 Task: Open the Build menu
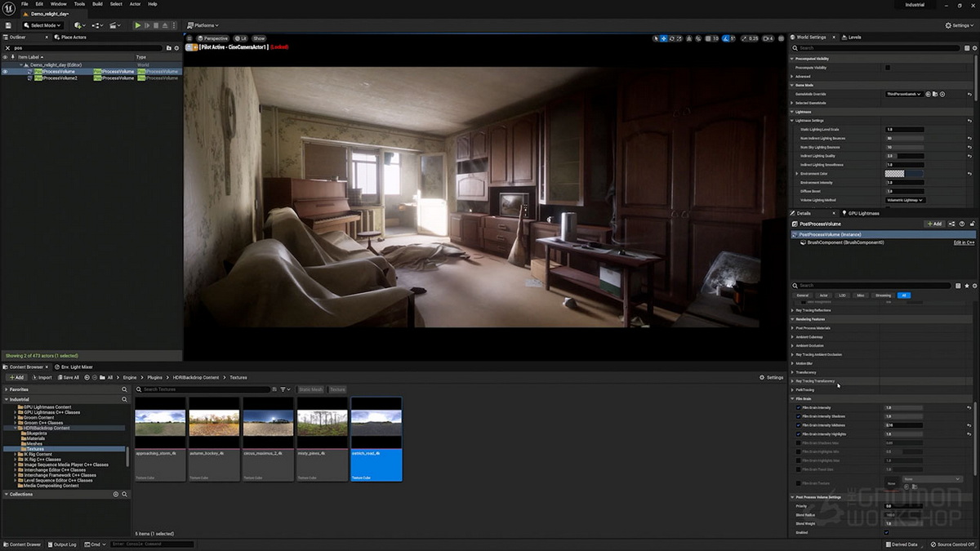coord(98,4)
